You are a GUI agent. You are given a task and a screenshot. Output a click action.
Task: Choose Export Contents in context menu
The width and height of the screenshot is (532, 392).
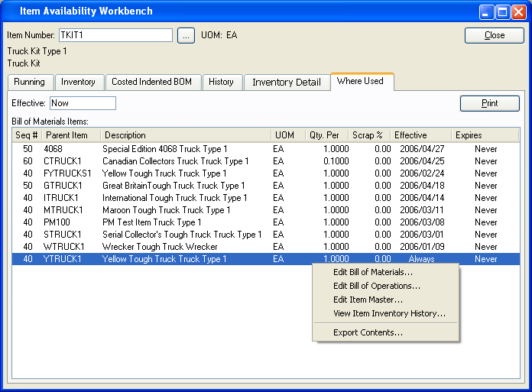click(x=368, y=333)
